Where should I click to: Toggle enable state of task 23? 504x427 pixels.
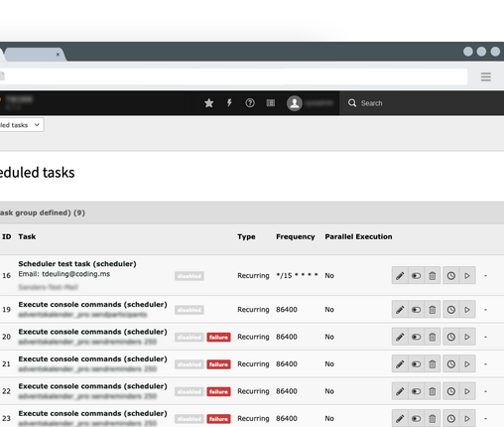tap(416, 418)
